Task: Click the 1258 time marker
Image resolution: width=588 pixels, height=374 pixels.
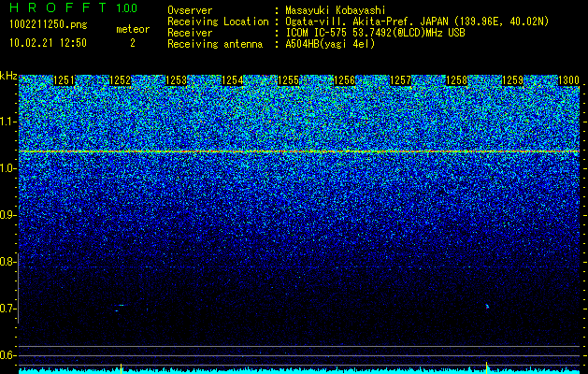Action: coord(457,80)
